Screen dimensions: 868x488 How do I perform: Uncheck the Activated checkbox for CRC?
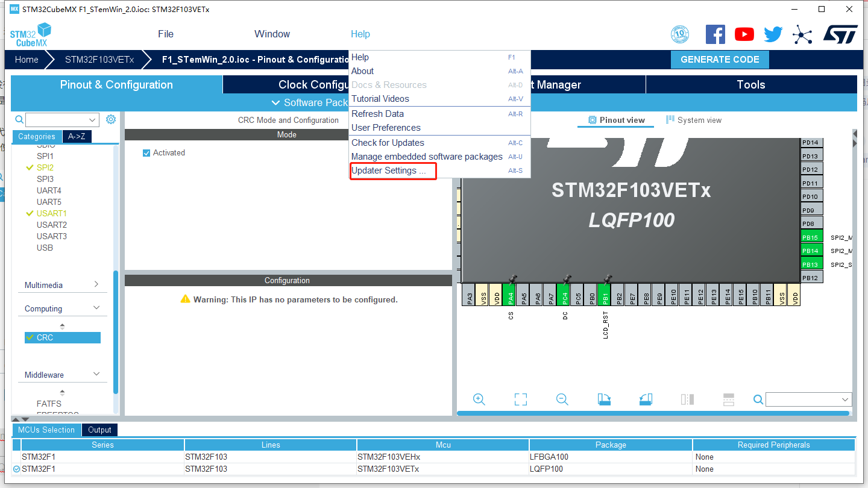[x=146, y=152]
